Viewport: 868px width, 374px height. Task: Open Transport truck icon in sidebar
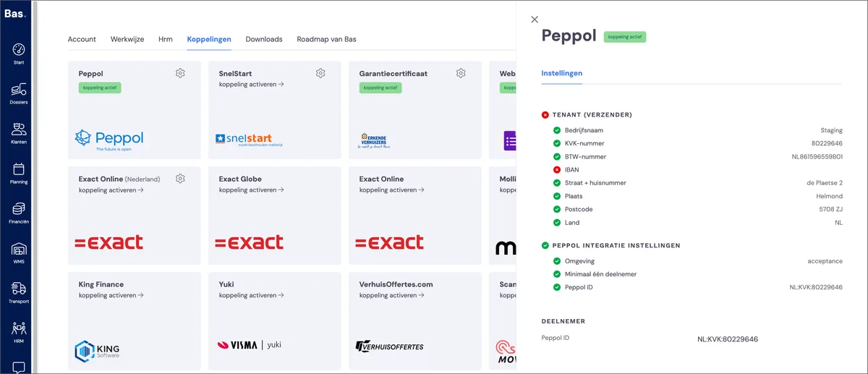click(19, 289)
